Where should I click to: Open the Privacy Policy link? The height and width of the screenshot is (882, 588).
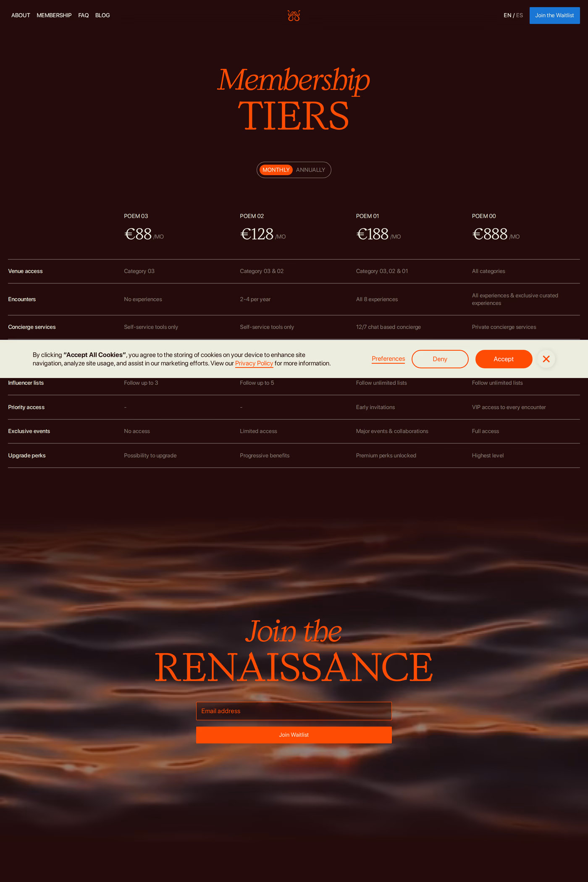pyautogui.click(x=254, y=363)
